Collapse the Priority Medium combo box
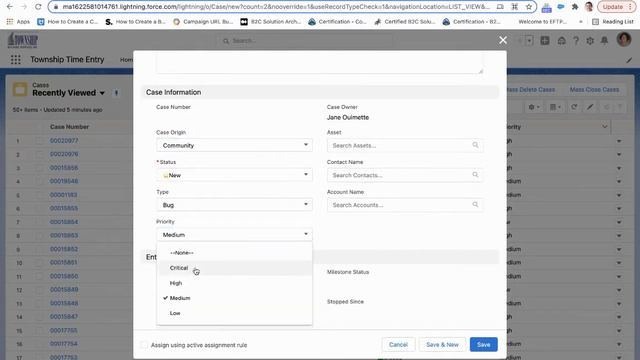 click(234, 235)
